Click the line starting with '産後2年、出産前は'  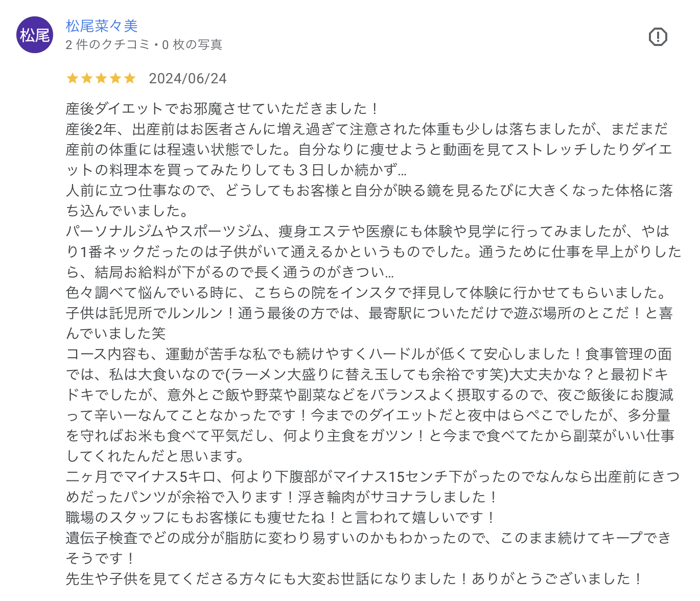point(366,129)
